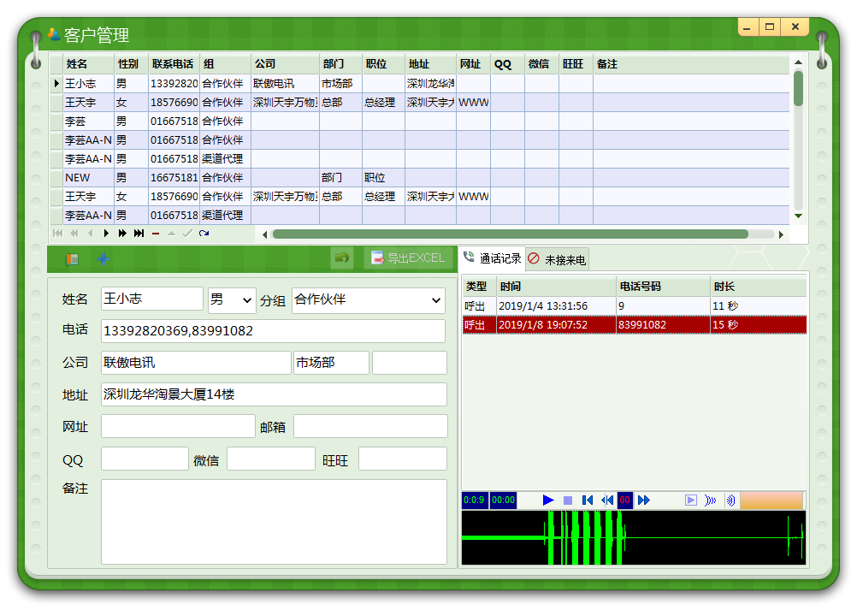
Task: Switch to the 通话记录 tab
Action: point(493,258)
